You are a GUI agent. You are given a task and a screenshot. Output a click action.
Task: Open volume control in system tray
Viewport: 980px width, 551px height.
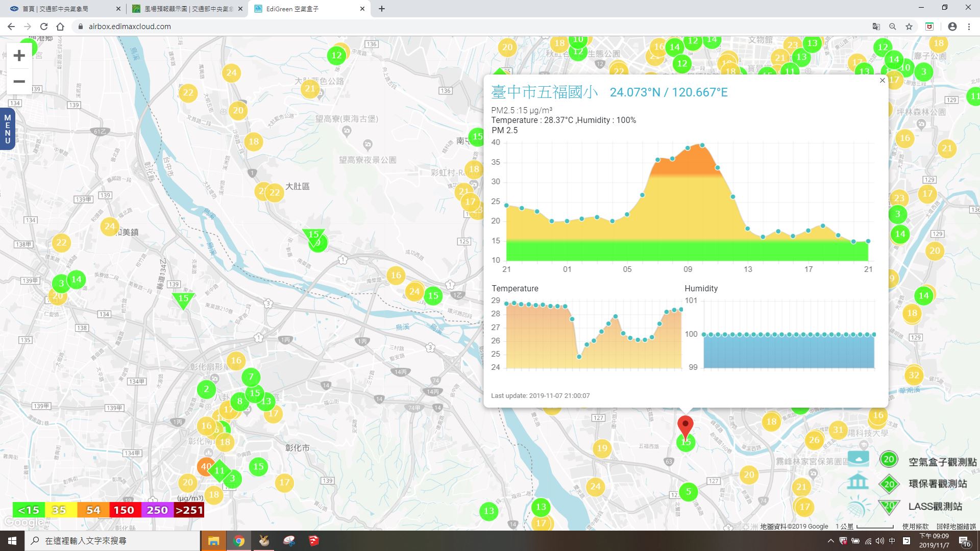tap(880, 541)
